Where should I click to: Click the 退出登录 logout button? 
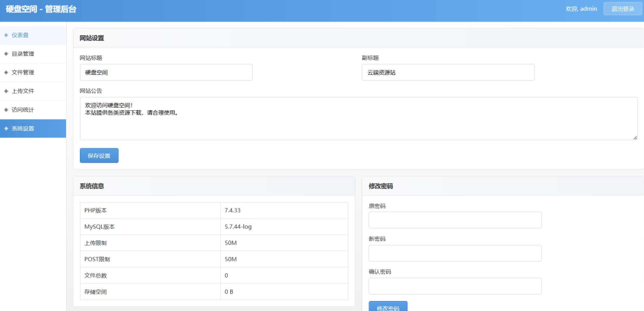coord(623,9)
